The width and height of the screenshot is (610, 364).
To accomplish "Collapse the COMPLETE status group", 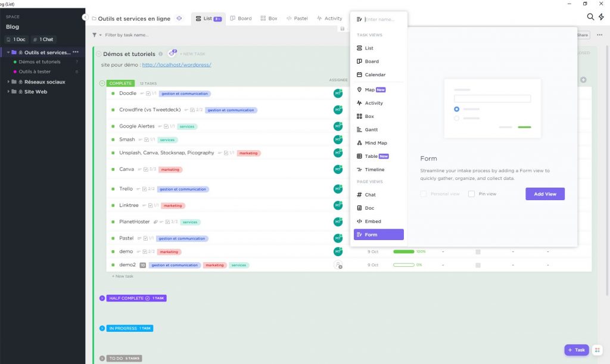I will 102,83.
